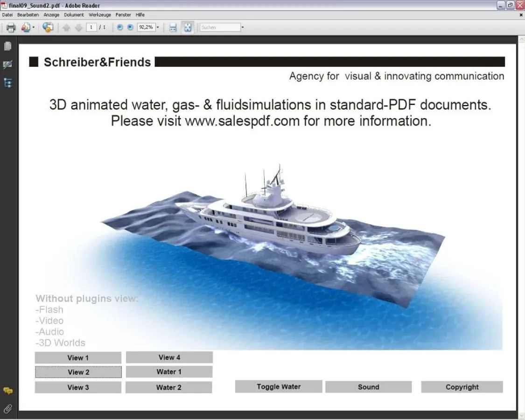Click the zoom out minus button
Image resolution: width=525 pixels, height=420 pixels.
[120, 28]
